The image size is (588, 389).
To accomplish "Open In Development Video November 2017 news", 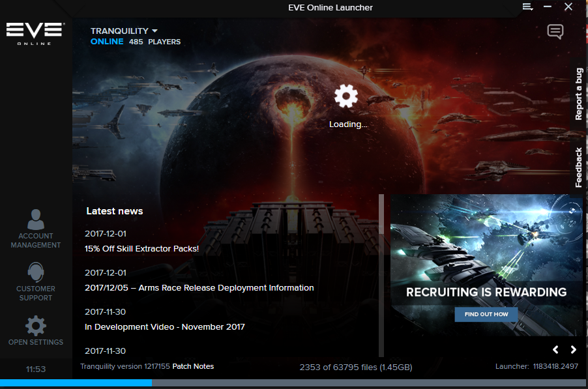I will (x=165, y=327).
